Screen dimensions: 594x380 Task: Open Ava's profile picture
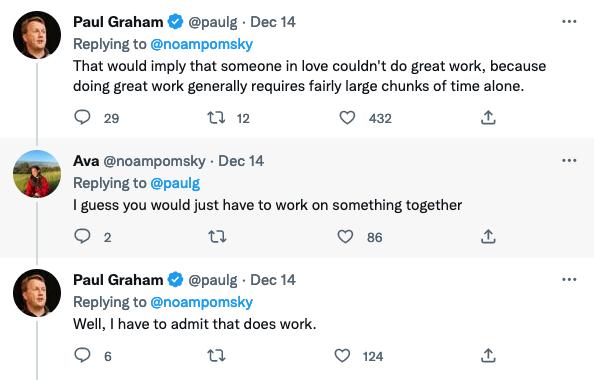click(37, 174)
